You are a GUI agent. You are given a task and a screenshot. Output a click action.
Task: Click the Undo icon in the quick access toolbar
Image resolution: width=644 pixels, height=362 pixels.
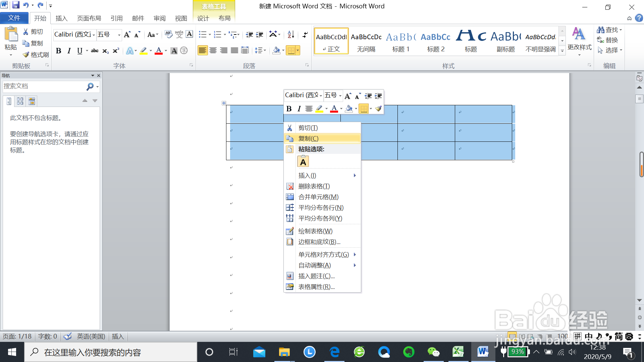pos(26,5)
